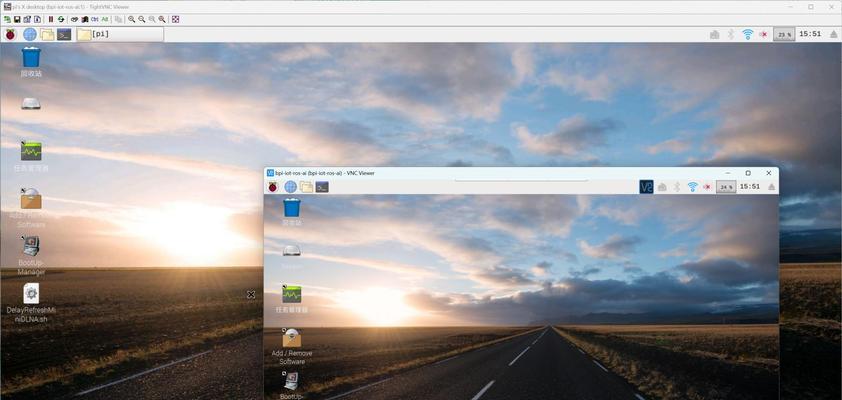Click TightVNC Save Connection floppy icon
The width and height of the screenshot is (842, 400).
coord(17,19)
